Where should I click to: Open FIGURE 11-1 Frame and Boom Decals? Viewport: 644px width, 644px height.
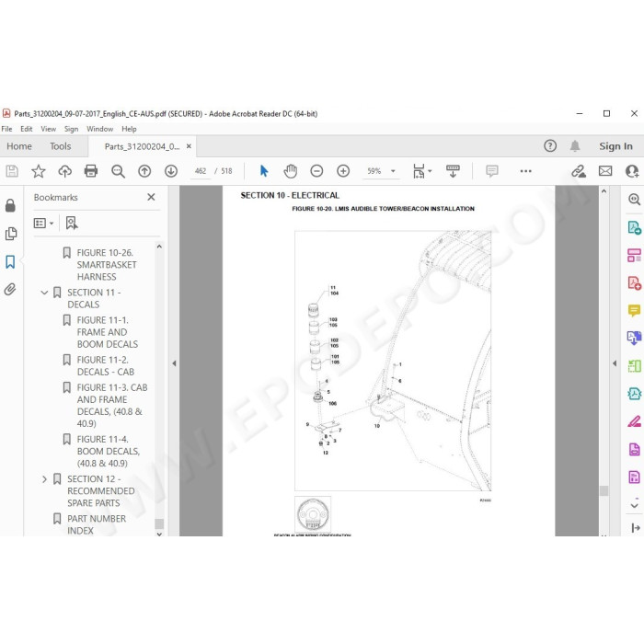108,332
